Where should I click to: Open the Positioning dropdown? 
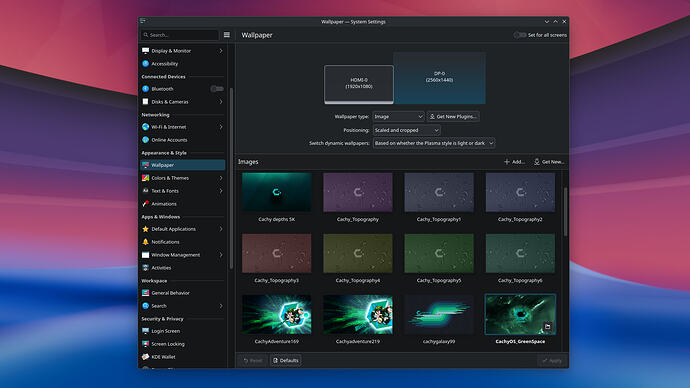[x=406, y=130]
